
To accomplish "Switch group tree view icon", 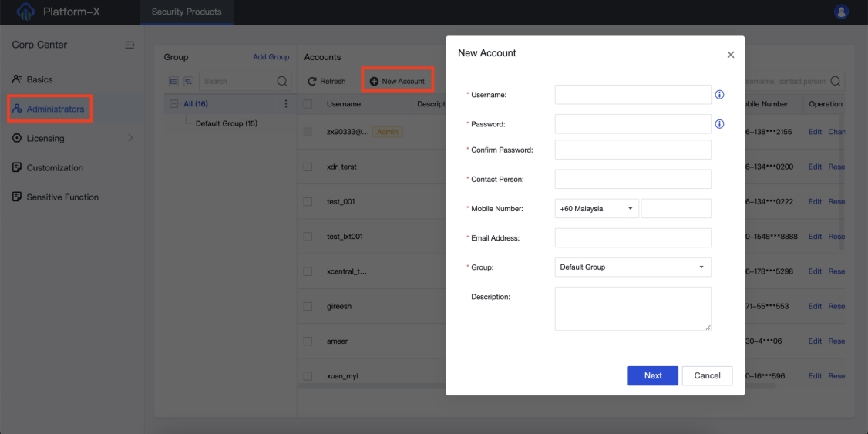I will pos(188,82).
